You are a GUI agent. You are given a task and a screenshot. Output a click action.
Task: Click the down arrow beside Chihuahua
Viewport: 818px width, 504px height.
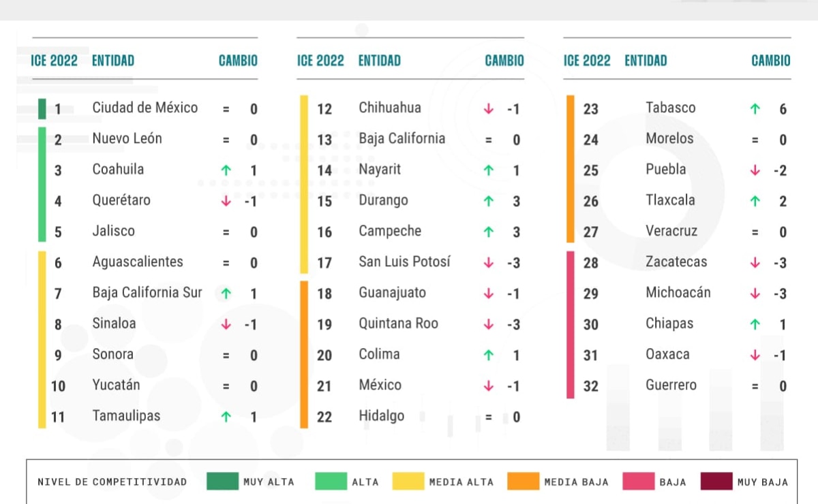(488, 108)
